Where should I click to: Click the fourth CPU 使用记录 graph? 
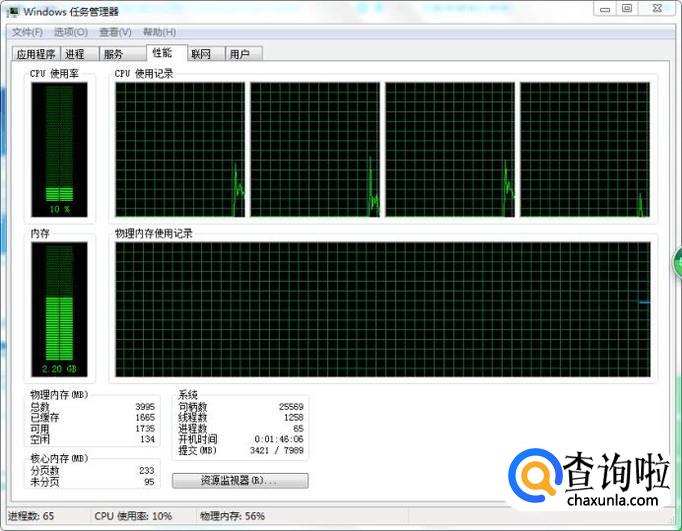(x=585, y=149)
